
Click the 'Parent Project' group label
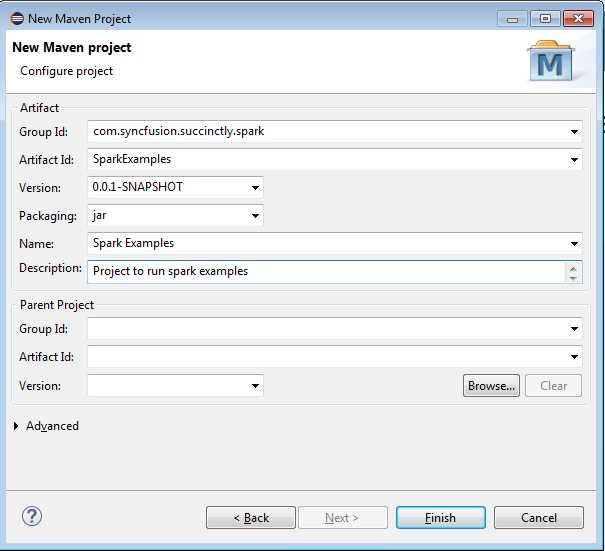click(x=57, y=305)
